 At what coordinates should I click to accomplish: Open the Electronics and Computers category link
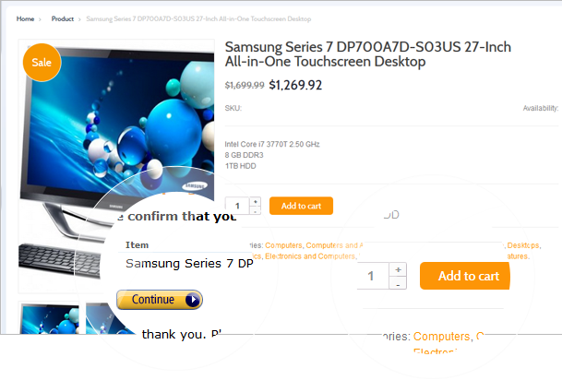coord(310,256)
